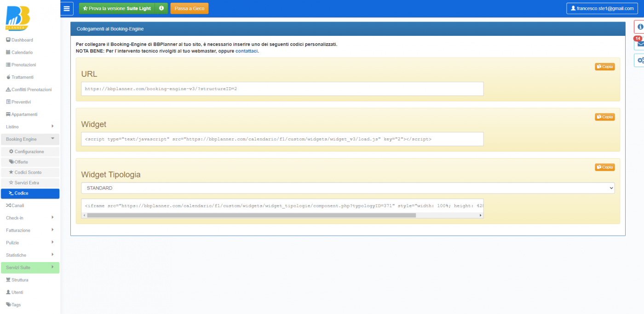The image size is (644, 314).
Task: Click right arrow of iframe scrollbar
Action: tap(481, 215)
